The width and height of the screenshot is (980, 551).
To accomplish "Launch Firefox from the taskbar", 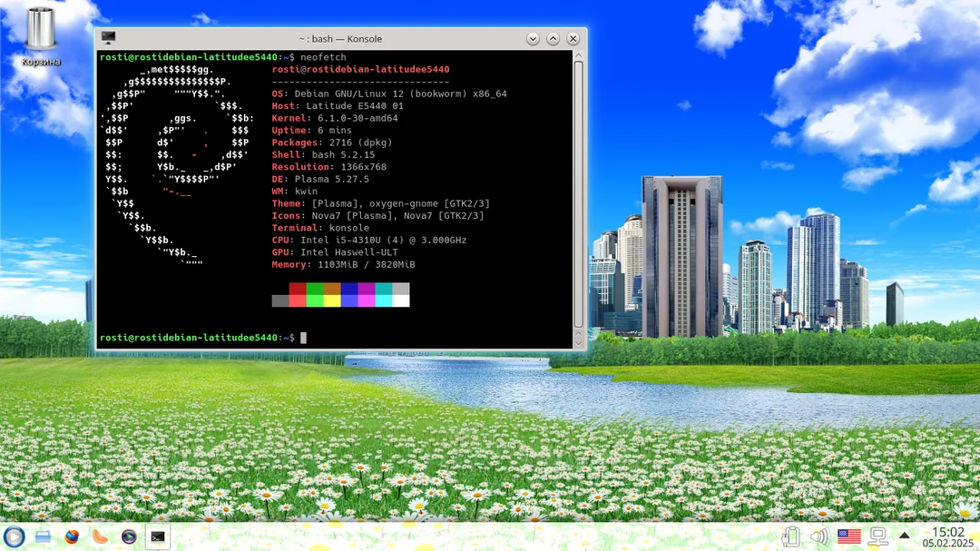I will click(72, 536).
